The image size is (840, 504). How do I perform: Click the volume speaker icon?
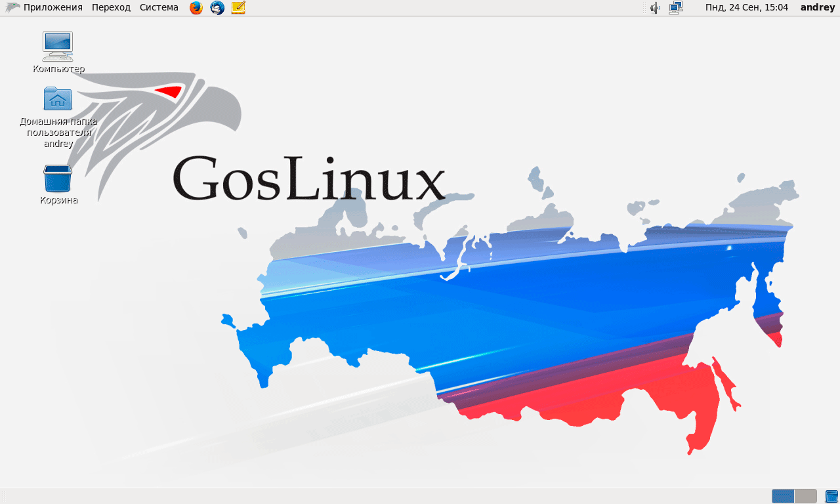[655, 8]
